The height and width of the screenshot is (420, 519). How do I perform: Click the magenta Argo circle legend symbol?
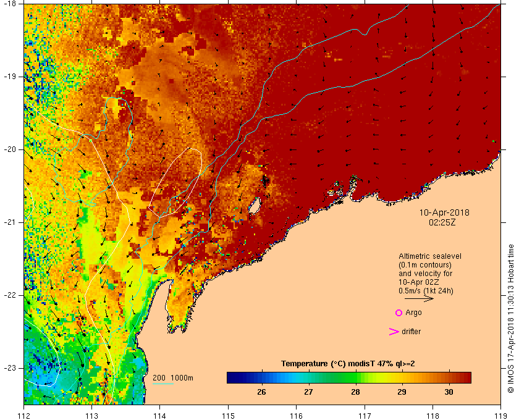pos(399,313)
